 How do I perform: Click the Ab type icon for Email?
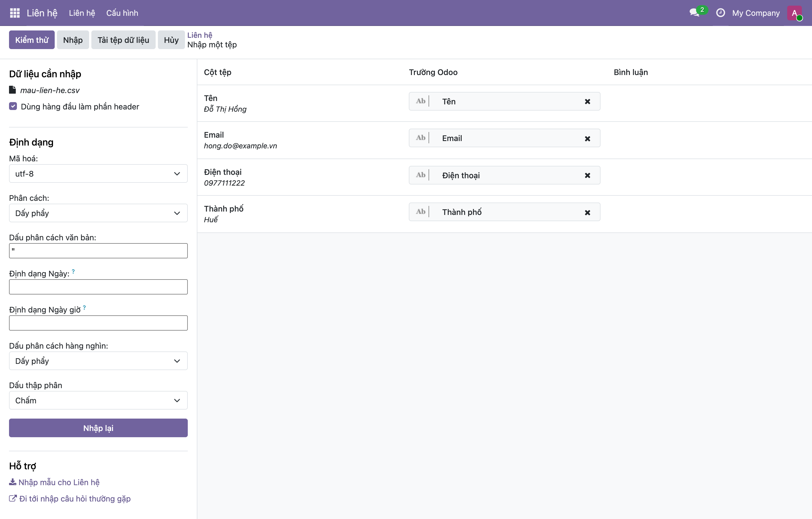pyautogui.click(x=420, y=138)
